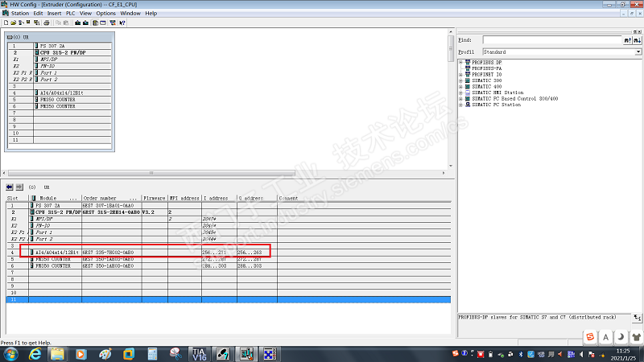Click find-upward search icon next to Find
644x362 pixels.
tap(628, 39)
